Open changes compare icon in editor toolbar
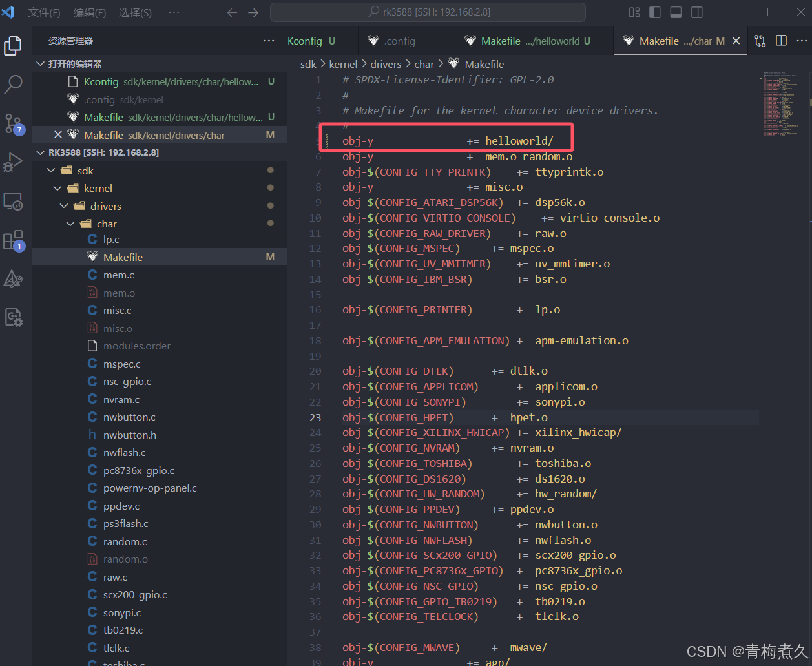 pyautogui.click(x=760, y=41)
